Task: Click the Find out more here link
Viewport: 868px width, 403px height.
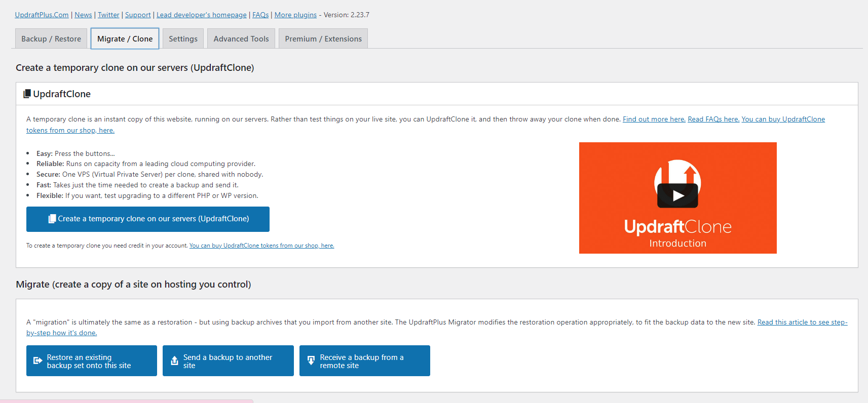Action: (654, 119)
